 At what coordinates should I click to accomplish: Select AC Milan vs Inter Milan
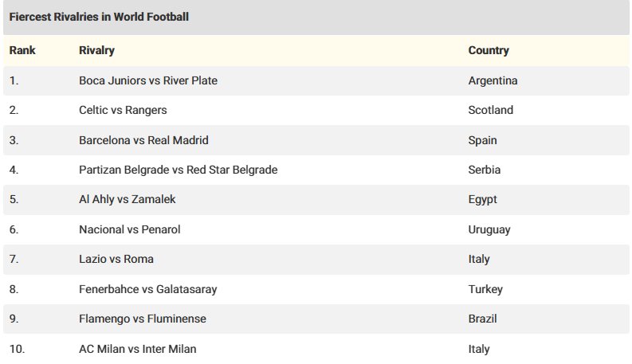click(x=137, y=349)
